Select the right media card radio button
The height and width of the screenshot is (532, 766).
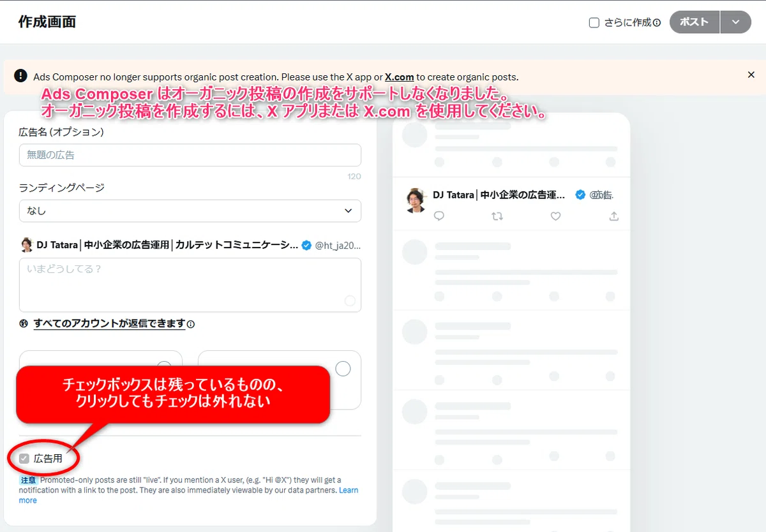(x=343, y=369)
